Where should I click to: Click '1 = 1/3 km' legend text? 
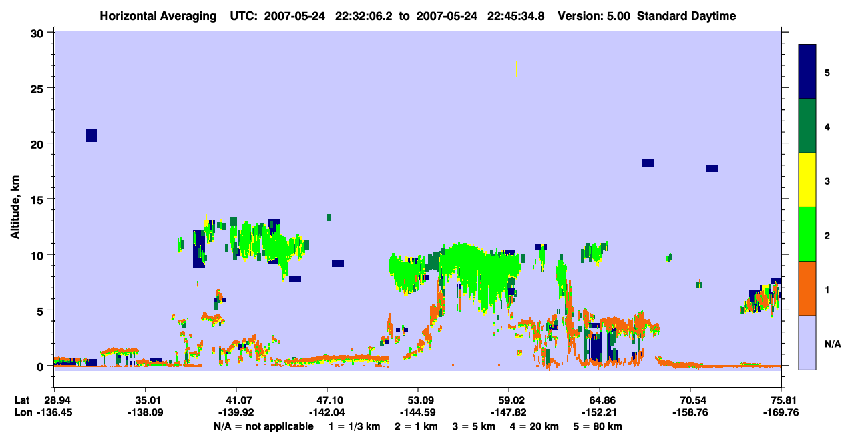tap(355, 426)
